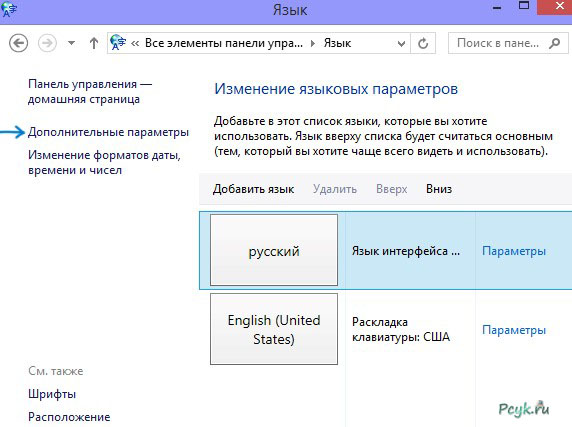Click Язык интерфейса text in русский row

tap(406, 251)
